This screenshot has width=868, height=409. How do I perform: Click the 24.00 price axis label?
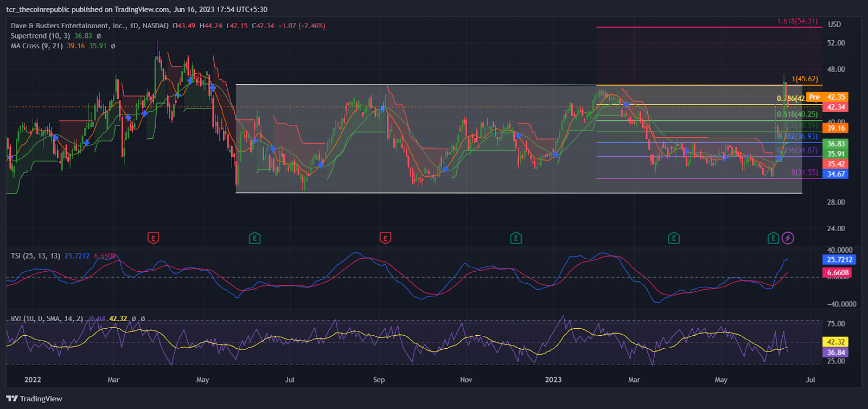tap(836, 228)
